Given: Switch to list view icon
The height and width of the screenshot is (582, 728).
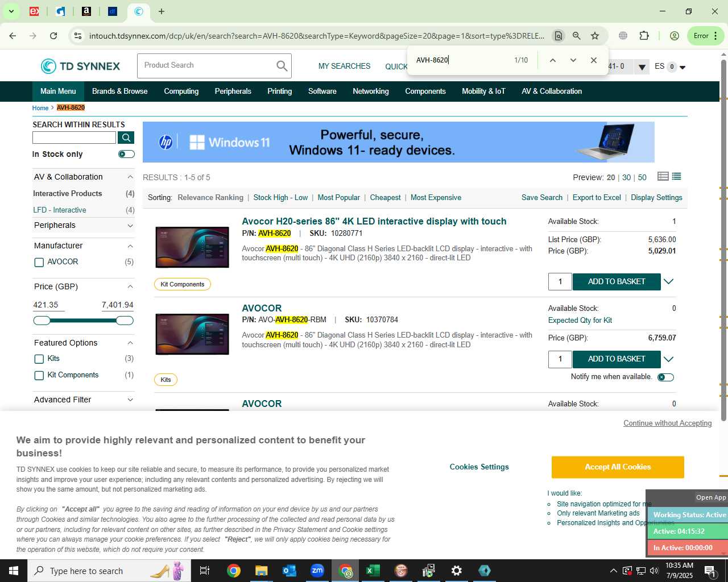Looking at the screenshot, I should 677,177.
